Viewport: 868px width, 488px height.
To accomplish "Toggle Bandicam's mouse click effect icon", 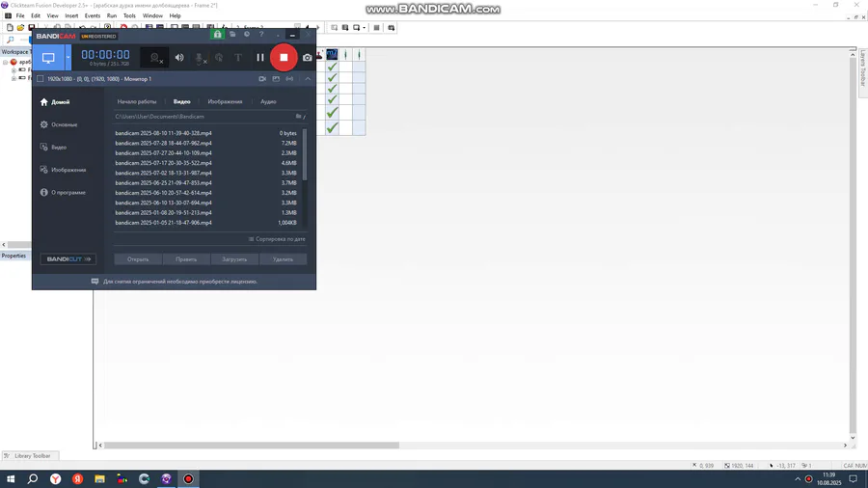I will click(219, 58).
